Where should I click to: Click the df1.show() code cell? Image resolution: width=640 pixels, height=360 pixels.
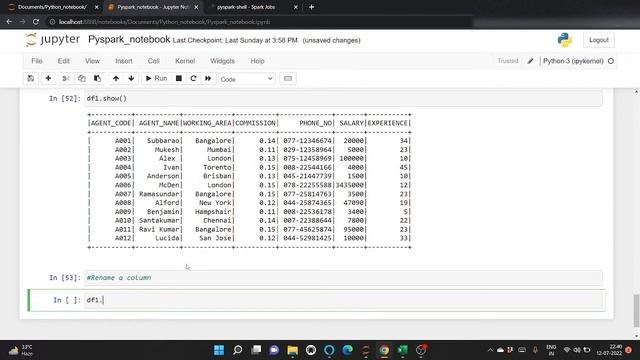point(343,98)
